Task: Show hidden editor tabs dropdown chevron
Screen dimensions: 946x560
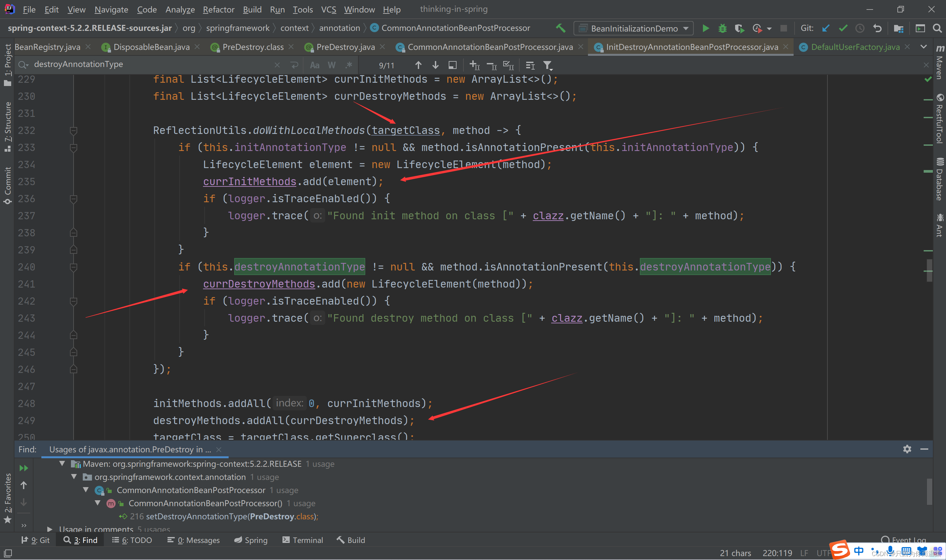Action: pos(923,47)
